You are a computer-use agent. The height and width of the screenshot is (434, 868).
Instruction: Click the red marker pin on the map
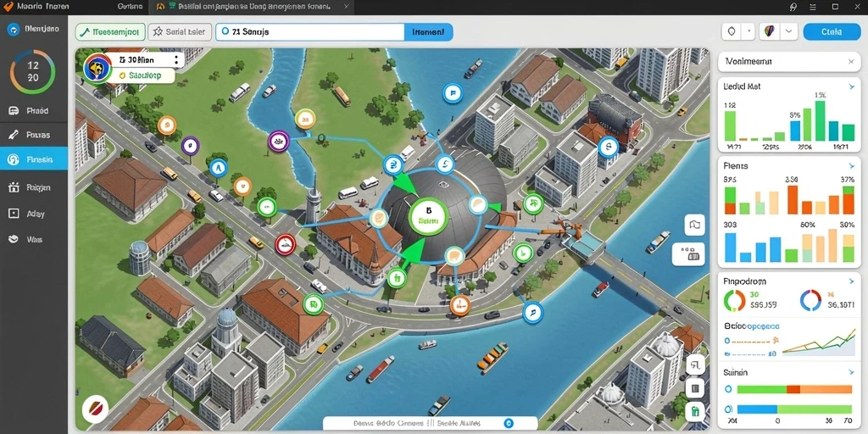tap(285, 243)
